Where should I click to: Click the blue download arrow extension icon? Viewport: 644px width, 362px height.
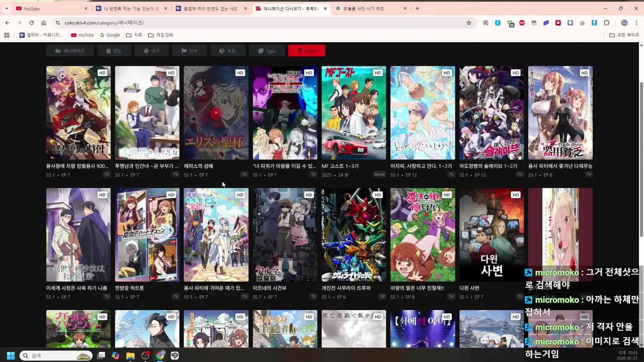(x=594, y=23)
